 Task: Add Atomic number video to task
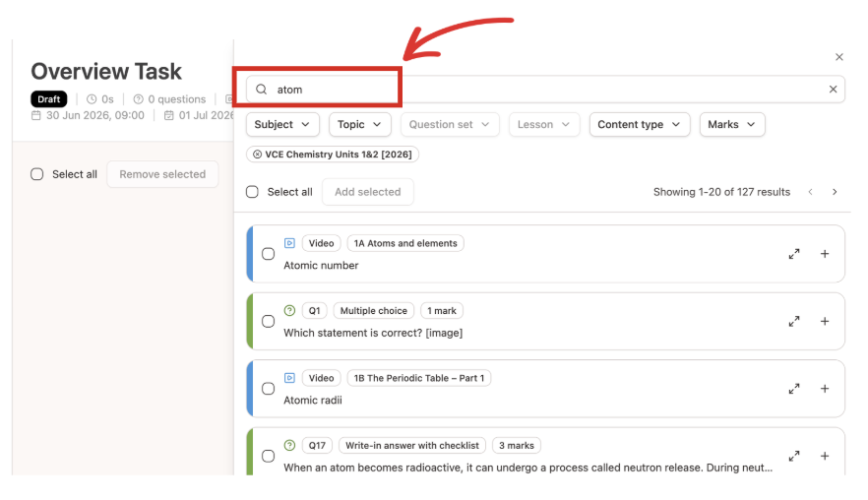825,254
